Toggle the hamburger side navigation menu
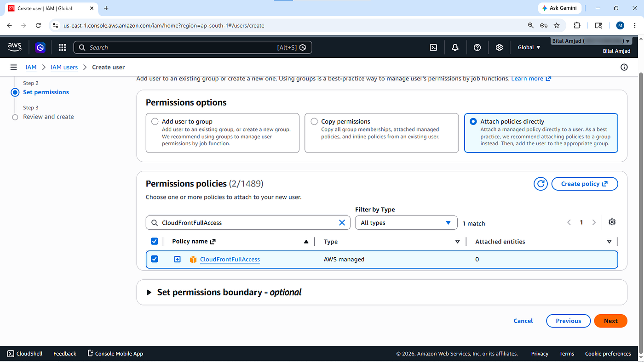644x362 pixels. (14, 67)
